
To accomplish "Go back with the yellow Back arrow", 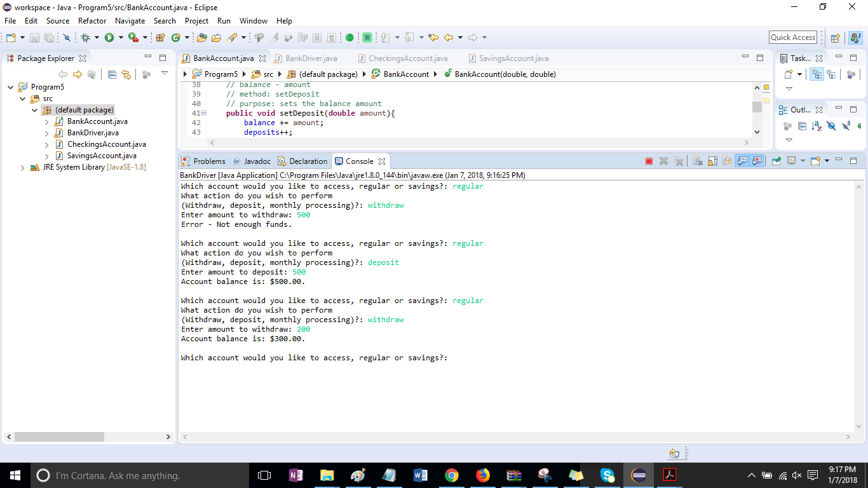I will click(x=449, y=38).
